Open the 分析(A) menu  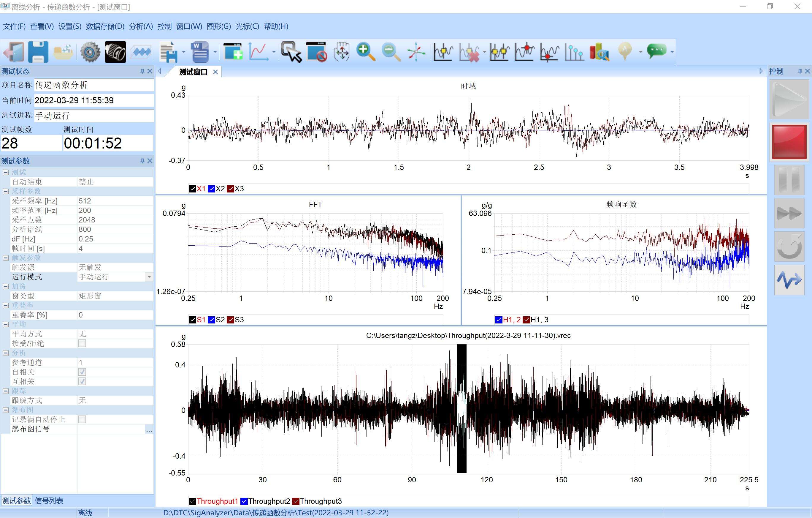click(x=141, y=26)
